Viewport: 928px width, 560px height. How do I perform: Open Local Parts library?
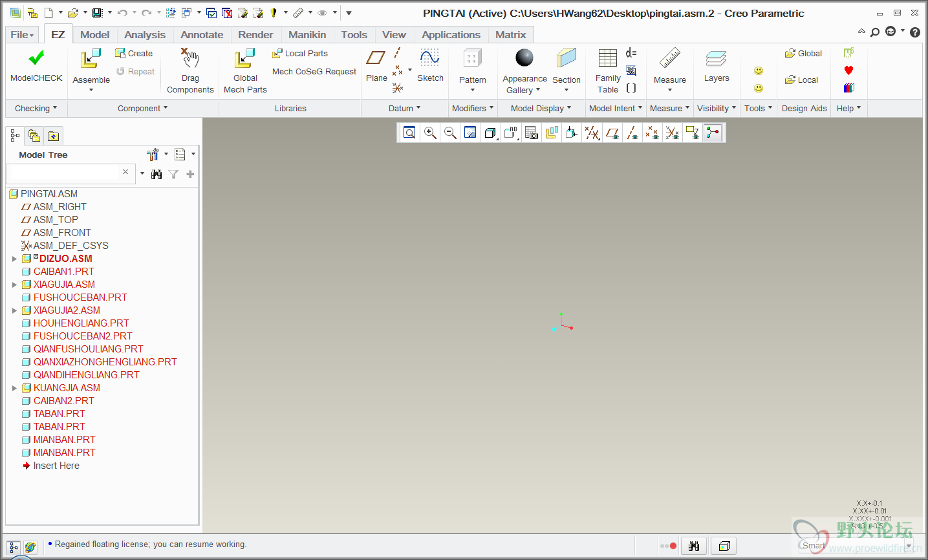(300, 53)
